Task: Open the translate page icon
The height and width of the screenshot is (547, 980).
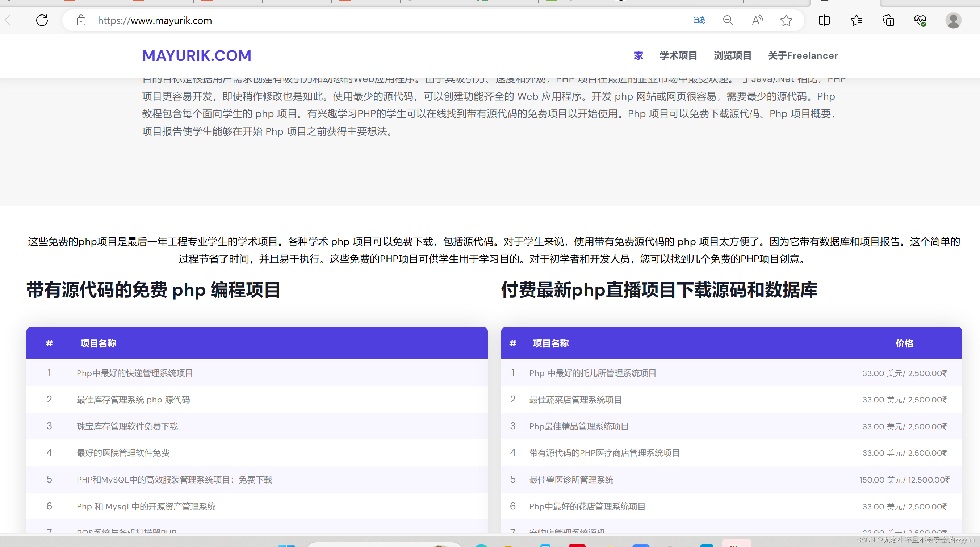Action: pos(699,20)
